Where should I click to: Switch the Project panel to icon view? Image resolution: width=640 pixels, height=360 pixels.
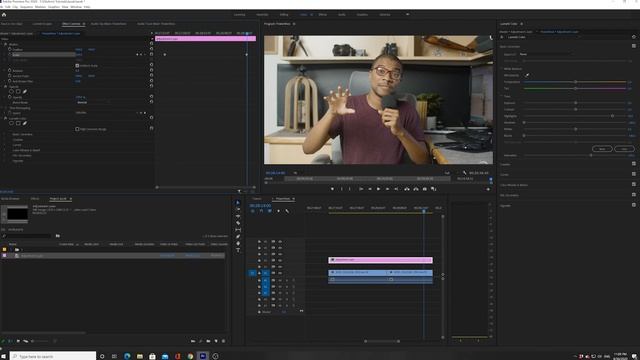[x=18, y=341]
